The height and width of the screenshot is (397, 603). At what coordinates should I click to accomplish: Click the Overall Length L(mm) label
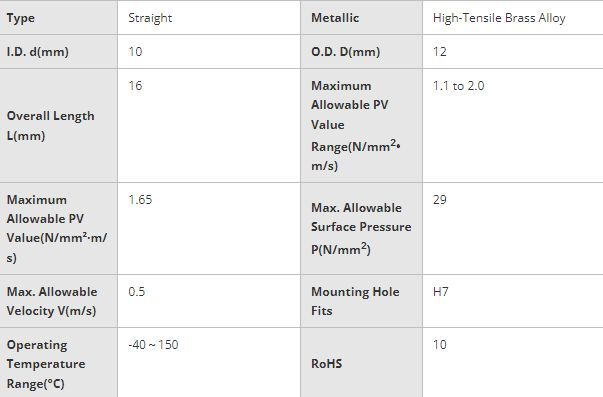tap(50, 126)
